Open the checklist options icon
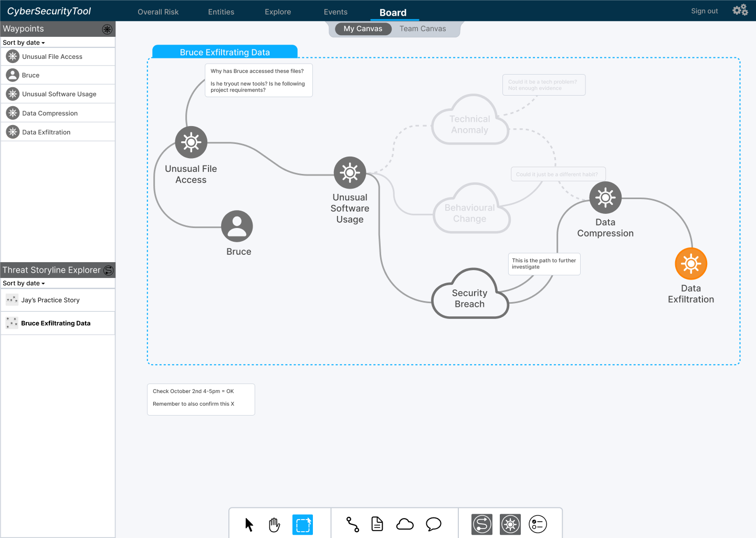756x538 pixels. [538, 524]
